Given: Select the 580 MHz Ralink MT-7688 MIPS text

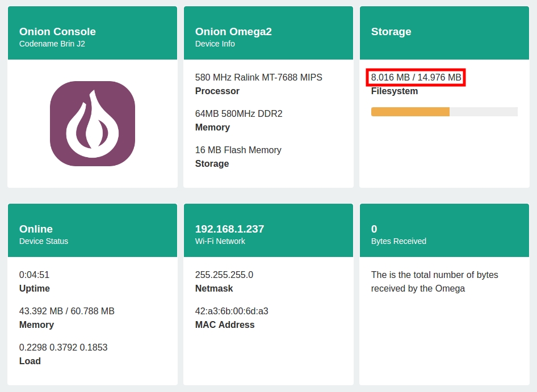Looking at the screenshot, I should pos(259,77).
